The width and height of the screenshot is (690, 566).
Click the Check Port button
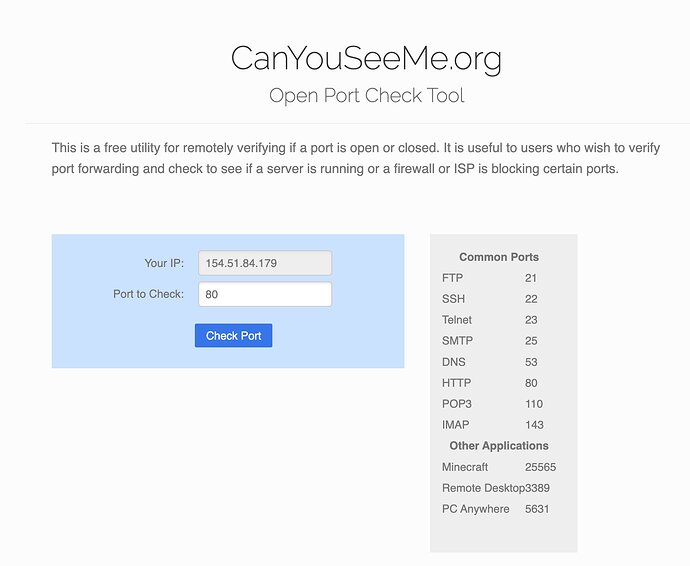[x=233, y=335]
